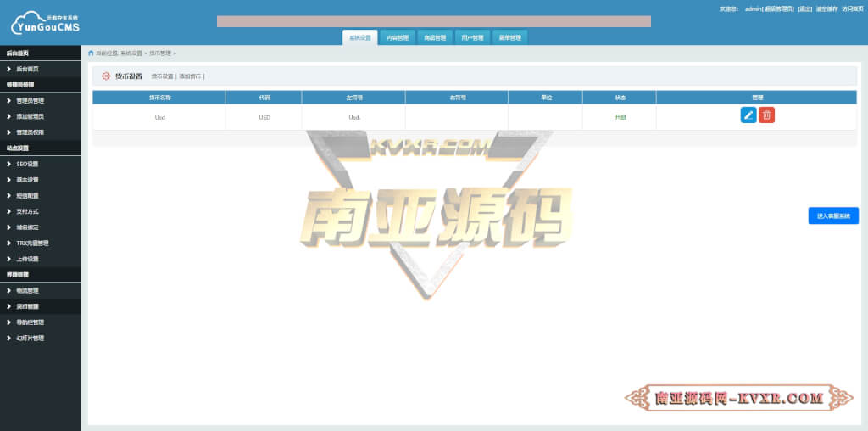Switch to the 系统设置 tab
The image size is (868, 431).
coord(359,37)
